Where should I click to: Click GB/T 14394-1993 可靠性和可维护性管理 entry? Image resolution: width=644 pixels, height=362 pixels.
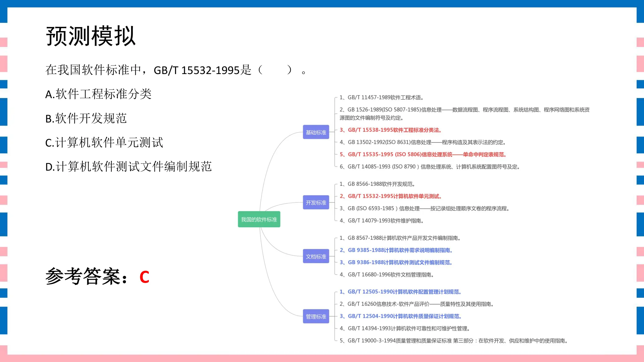(x=405, y=328)
